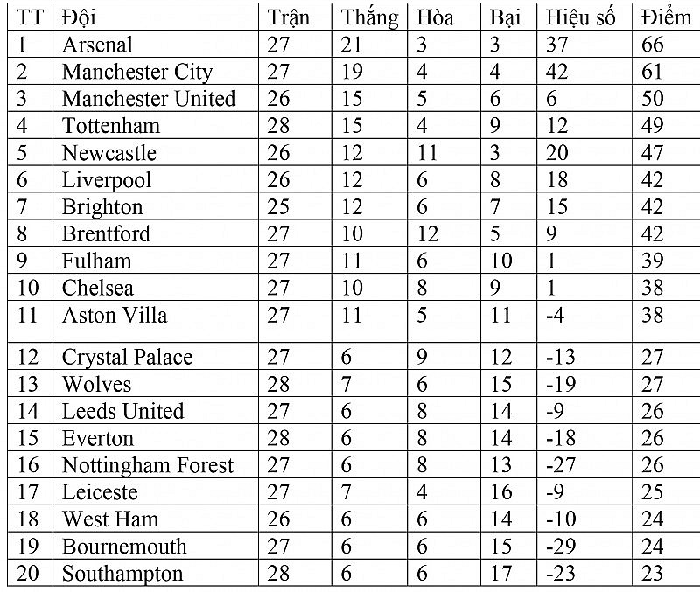The width and height of the screenshot is (700, 592).
Task: Click the Điểm column header
Action: (x=665, y=17)
